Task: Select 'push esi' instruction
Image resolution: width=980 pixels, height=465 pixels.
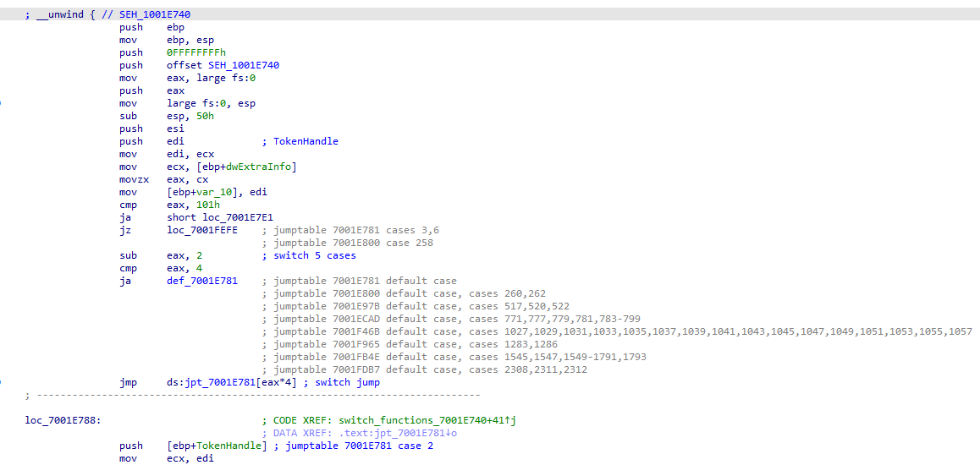Action: pyautogui.click(x=151, y=129)
